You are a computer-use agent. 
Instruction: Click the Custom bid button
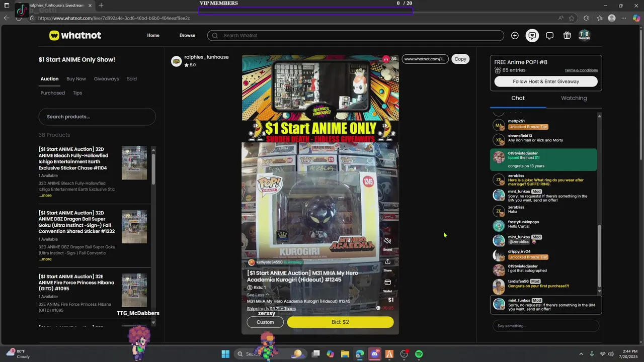click(265, 322)
